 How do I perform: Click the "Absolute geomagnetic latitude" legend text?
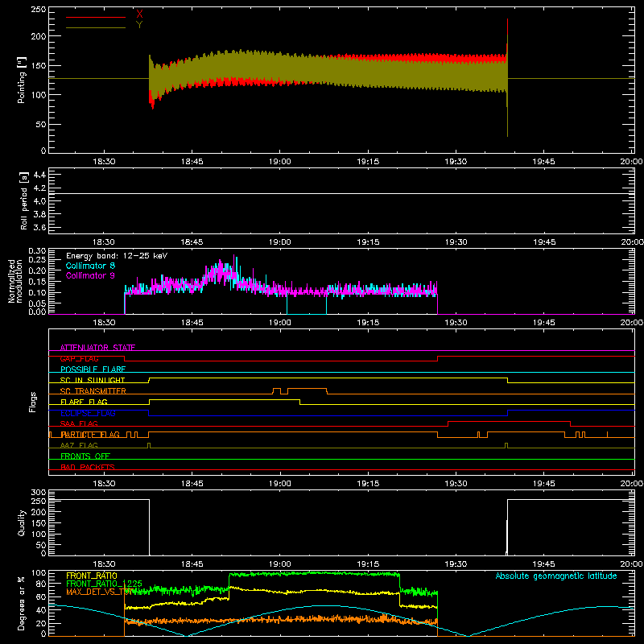pyautogui.click(x=556, y=576)
